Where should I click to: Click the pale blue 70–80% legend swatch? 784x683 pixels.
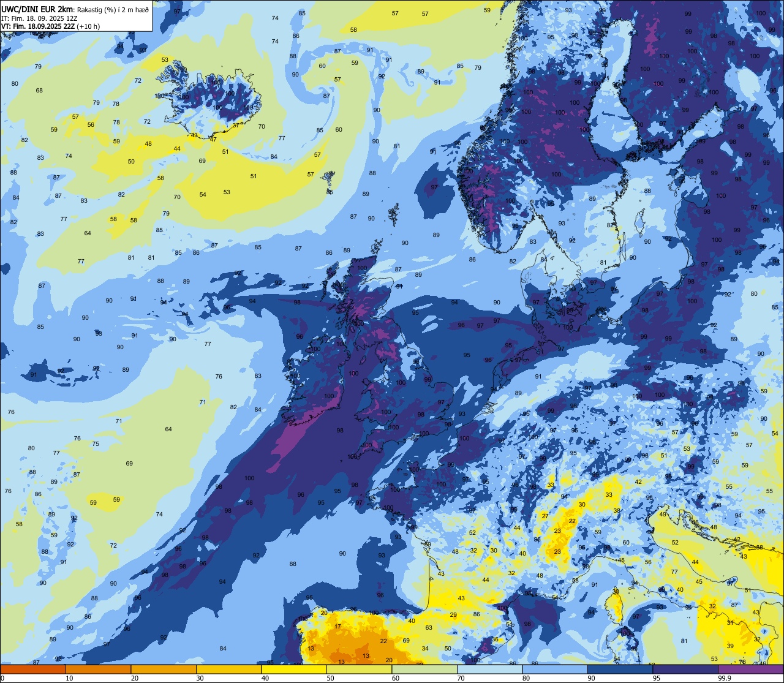[x=489, y=669]
